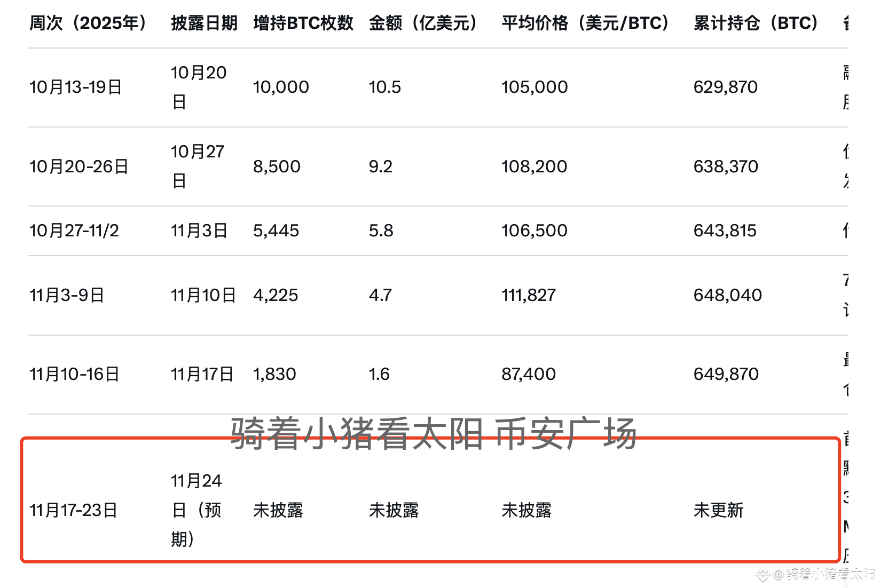Select the "10,000" BTC increase value
The image size is (880, 588).
click(280, 86)
